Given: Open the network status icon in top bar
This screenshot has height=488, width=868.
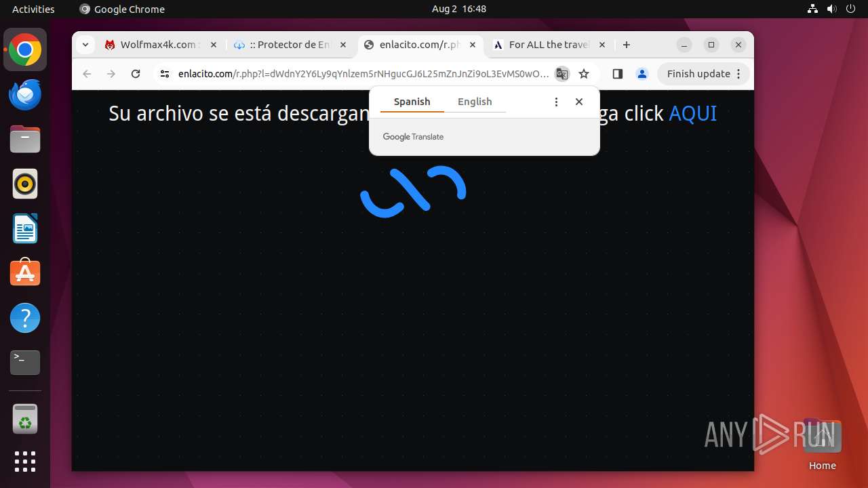Looking at the screenshot, I should point(812,9).
